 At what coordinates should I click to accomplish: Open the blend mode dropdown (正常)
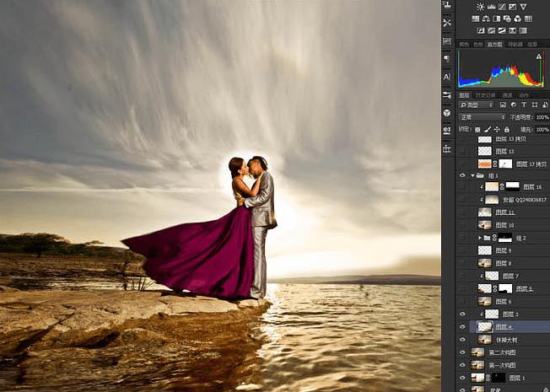[481, 117]
